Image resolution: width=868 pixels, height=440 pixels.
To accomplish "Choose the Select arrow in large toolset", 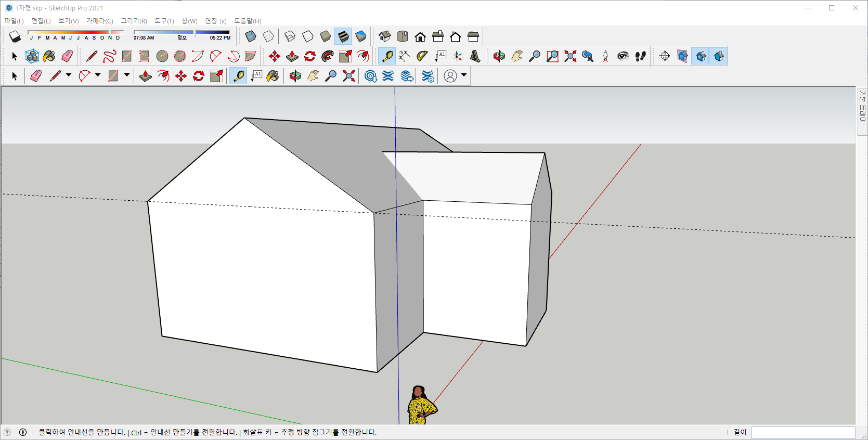I will point(15,56).
